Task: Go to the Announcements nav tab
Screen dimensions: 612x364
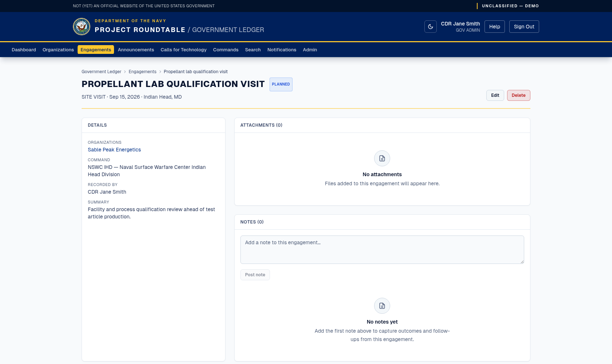Action: tap(136, 50)
